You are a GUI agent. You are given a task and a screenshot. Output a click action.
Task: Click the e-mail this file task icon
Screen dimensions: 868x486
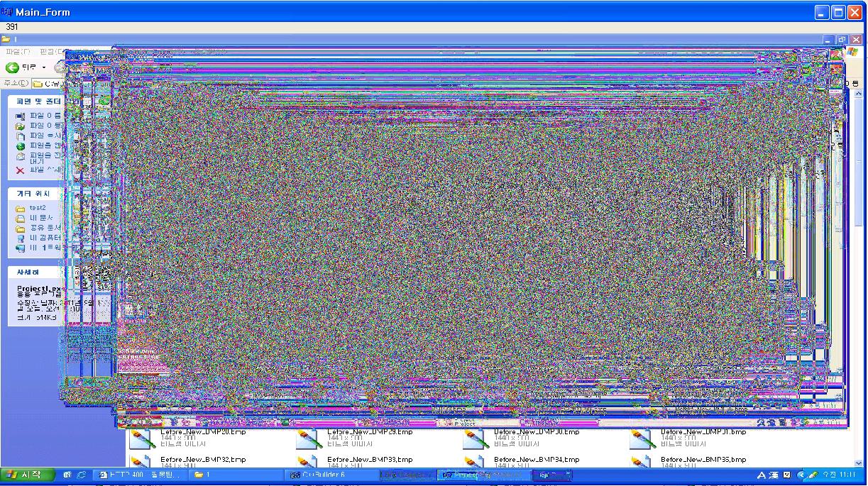pos(21,156)
